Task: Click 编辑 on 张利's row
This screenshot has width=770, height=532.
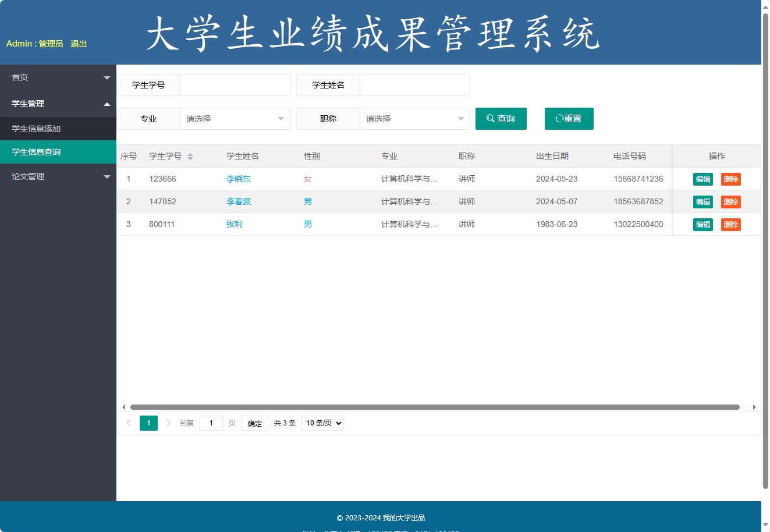Action: pos(702,224)
